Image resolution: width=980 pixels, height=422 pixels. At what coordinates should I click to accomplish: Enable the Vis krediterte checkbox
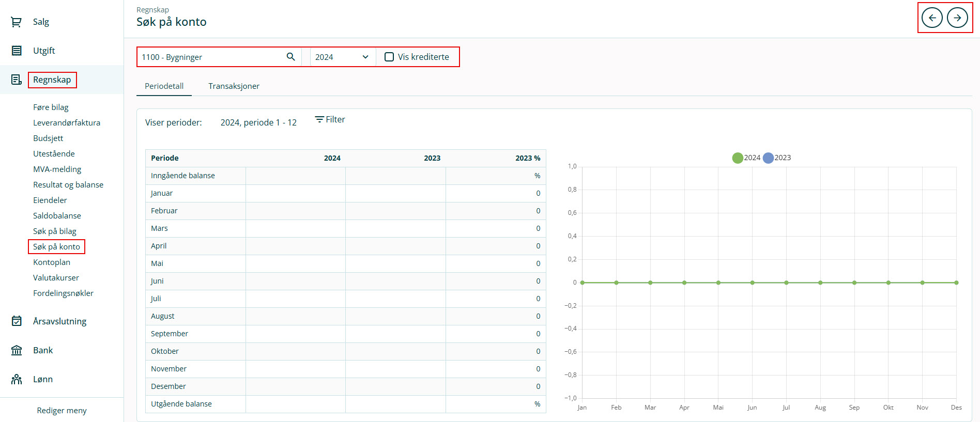pyautogui.click(x=389, y=57)
